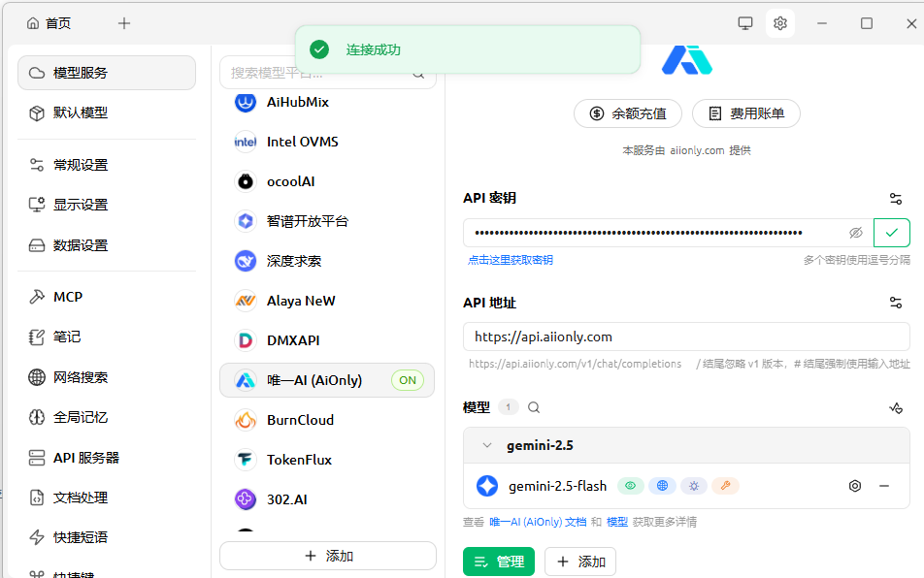
Task: Select ocoolAI provider
Action: (327, 182)
